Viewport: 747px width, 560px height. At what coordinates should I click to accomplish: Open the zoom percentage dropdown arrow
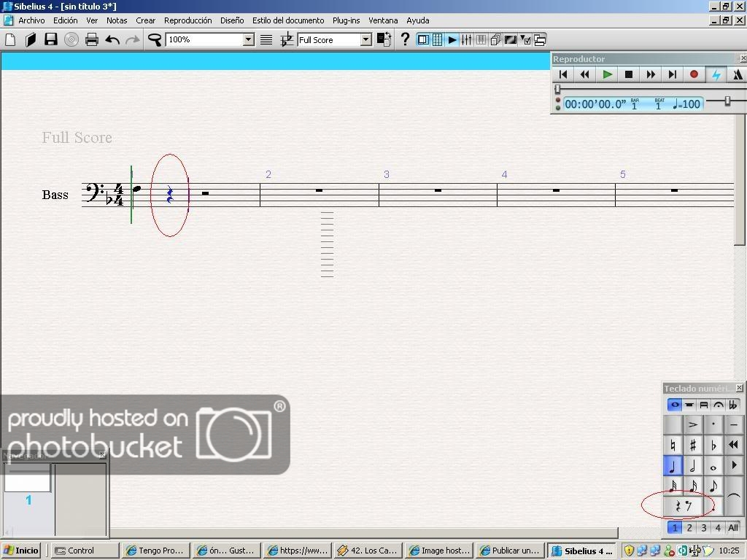(x=249, y=39)
